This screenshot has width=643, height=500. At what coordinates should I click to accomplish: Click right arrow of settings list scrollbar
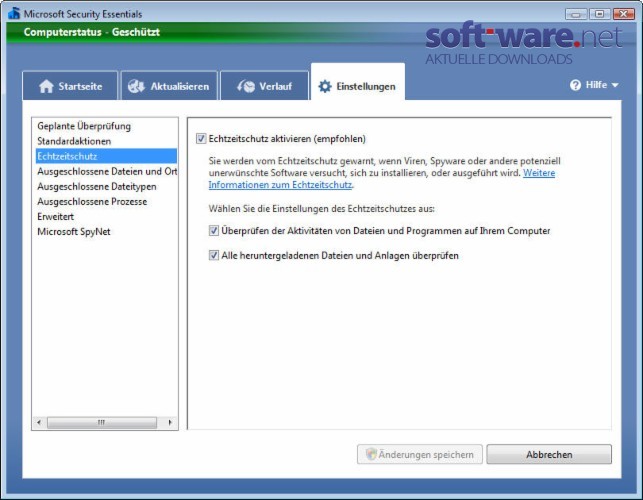170,422
